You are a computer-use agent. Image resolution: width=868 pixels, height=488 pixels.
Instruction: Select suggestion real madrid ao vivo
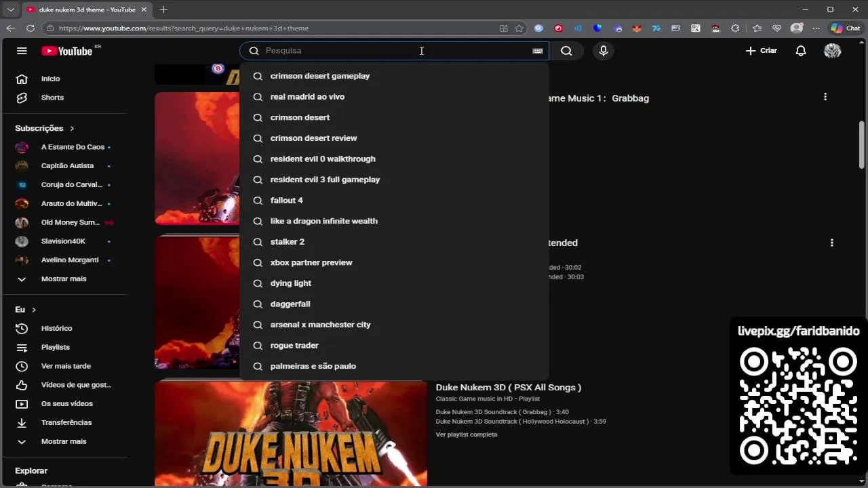click(x=394, y=97)
